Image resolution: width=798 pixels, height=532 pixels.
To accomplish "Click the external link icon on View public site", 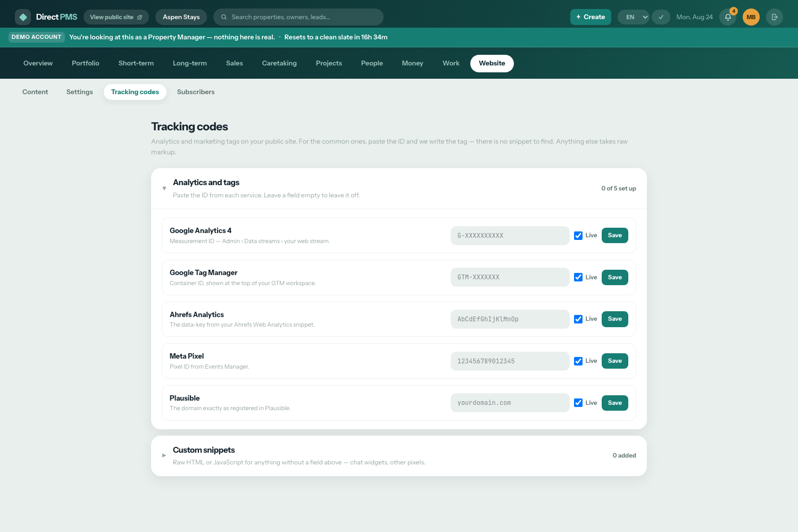I will coord(140,17).
